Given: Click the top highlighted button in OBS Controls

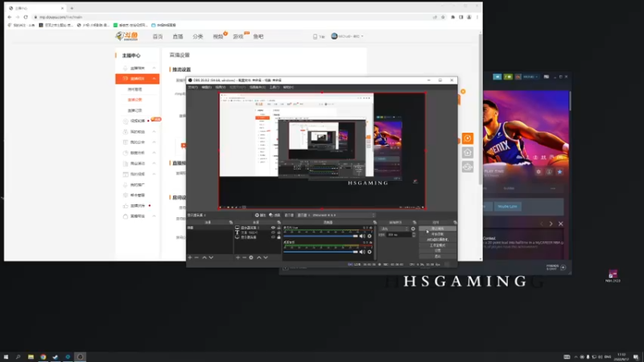Looking at the screenshot, I should tap(437, 228).
